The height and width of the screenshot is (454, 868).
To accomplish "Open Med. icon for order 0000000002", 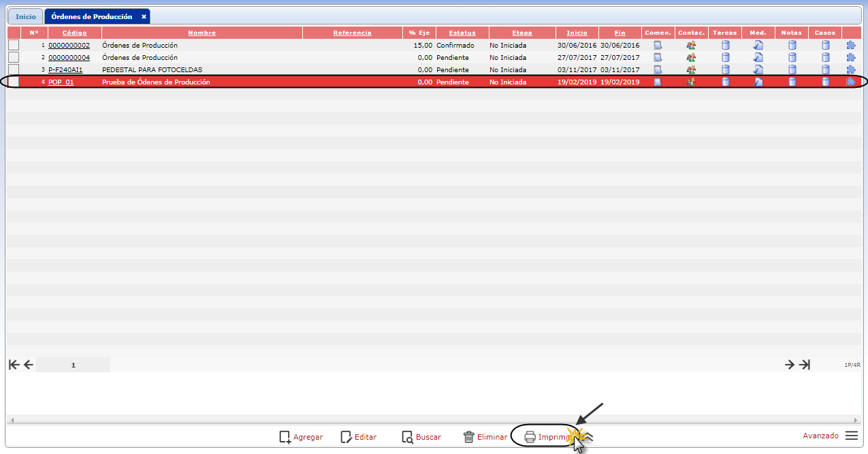I will click(758, 46).
